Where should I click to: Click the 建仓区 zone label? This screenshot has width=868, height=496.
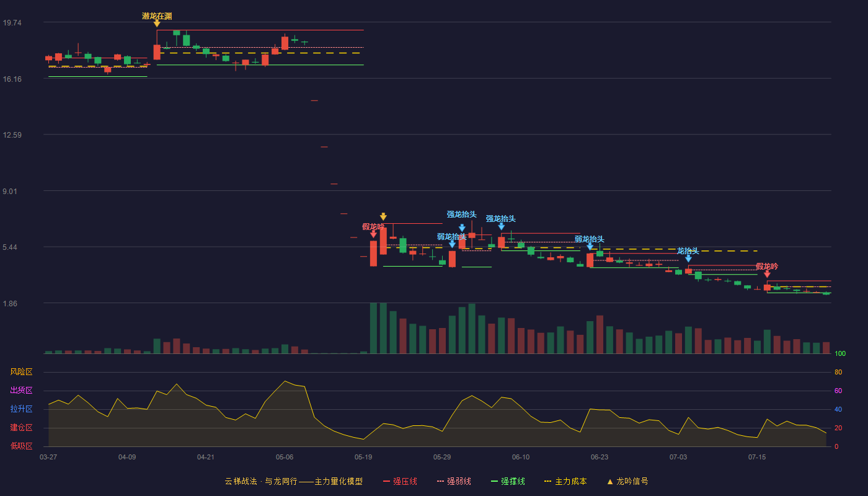pyautogui.click(x=21, y=428)
